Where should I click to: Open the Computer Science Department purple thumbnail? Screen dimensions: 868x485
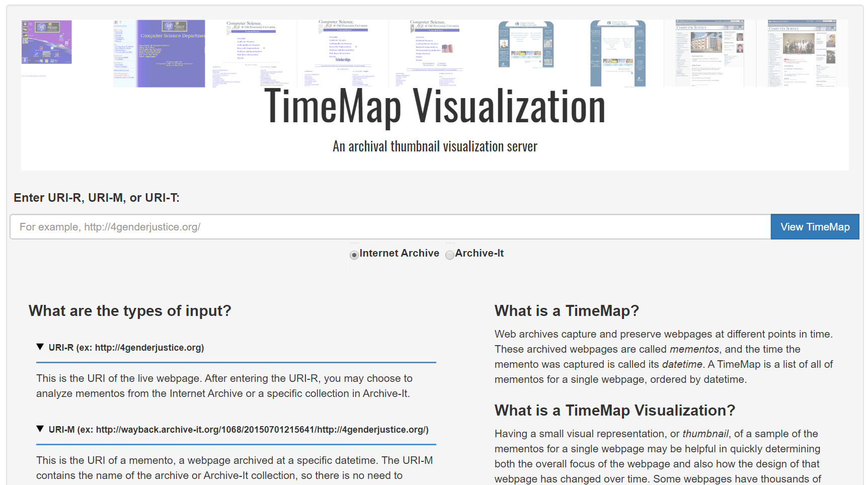point(159,53)
